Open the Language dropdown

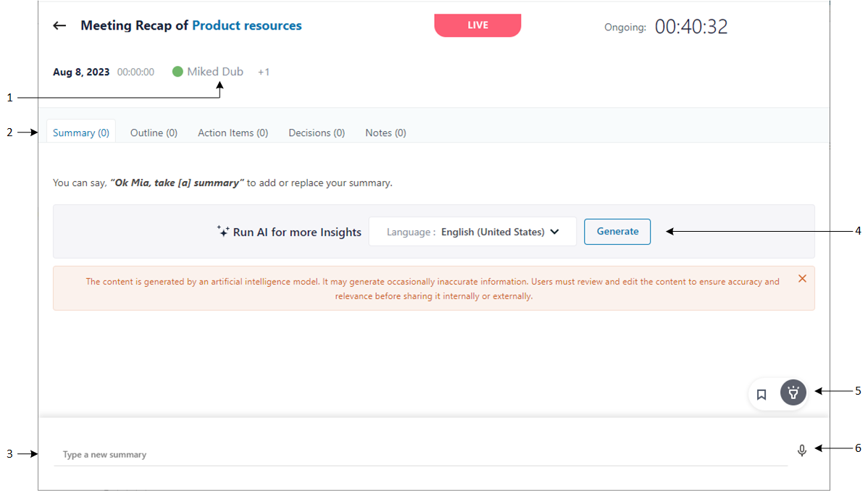[x=472, y=232]
